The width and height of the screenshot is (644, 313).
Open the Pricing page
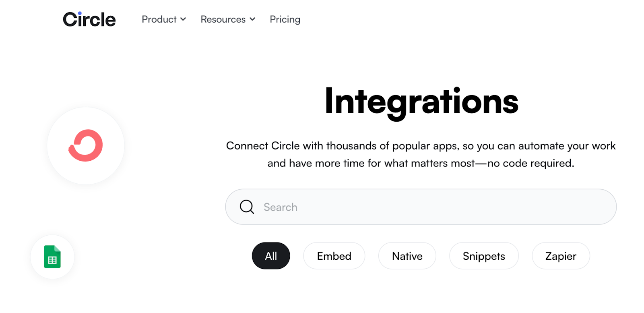click(x=285, y=19)
